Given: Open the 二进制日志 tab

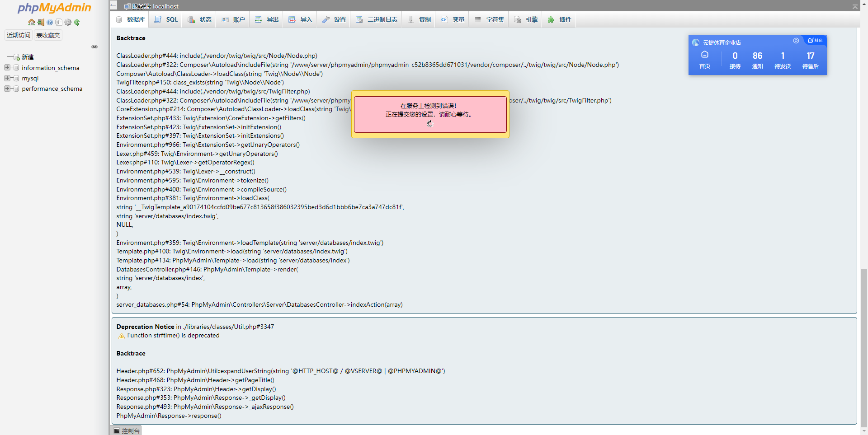Looking at the screenshot, I should 376,19.
